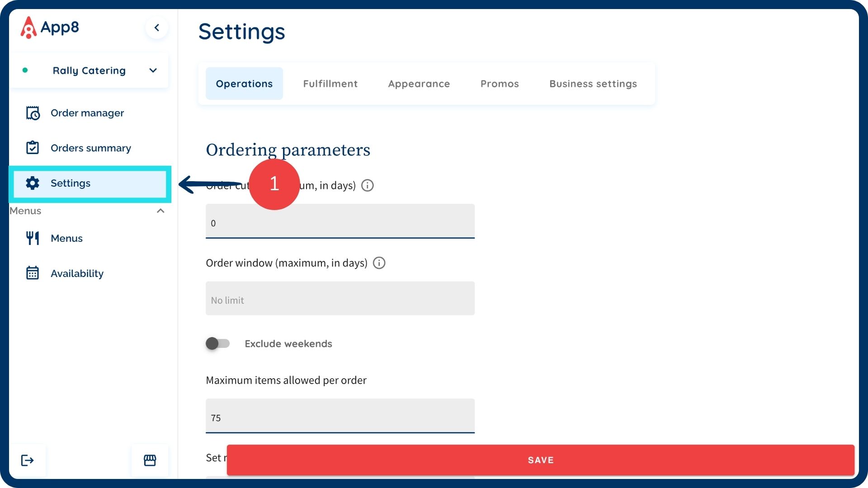The width and height of the screenshot is (868, 488).
Task: Click the Order window No limit field
Action: coord(340,299)
